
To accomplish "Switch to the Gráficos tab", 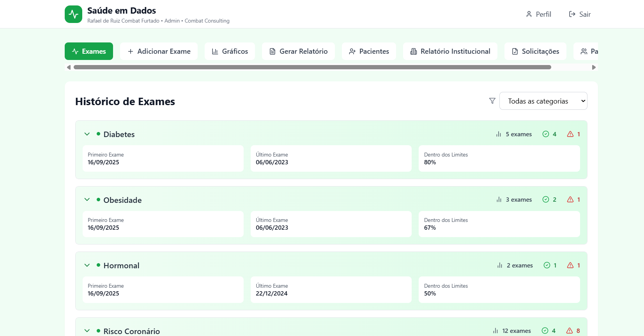I will [230, 51].
